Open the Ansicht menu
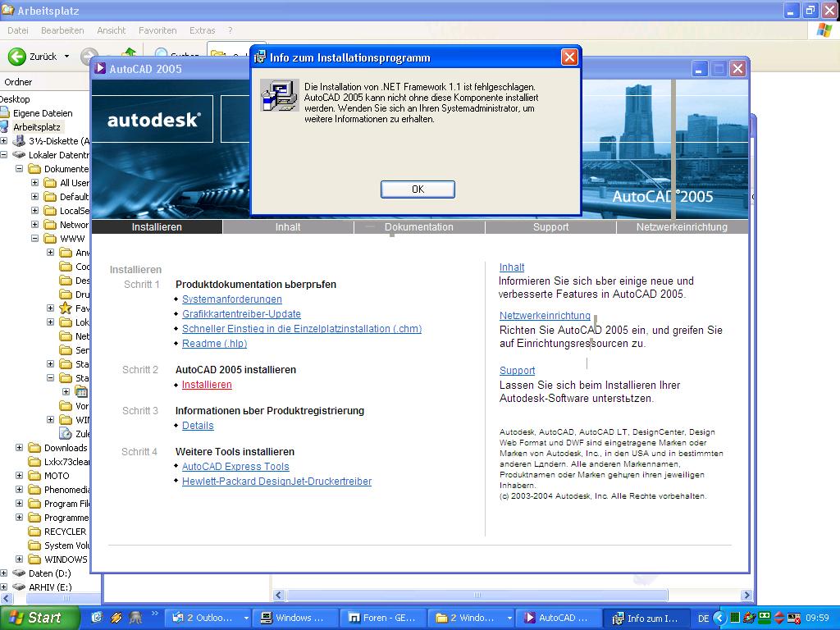Screen dimensions: 840x630 [112, 30]
